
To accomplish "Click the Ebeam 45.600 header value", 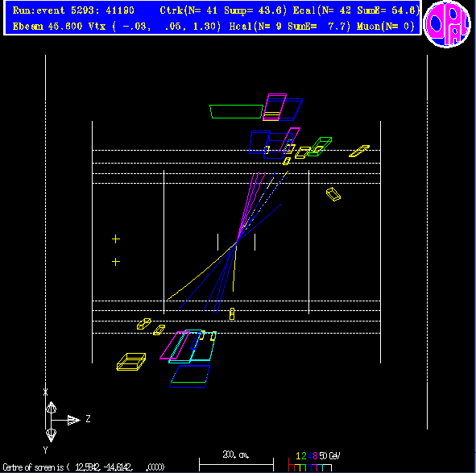I will (48, 27).
